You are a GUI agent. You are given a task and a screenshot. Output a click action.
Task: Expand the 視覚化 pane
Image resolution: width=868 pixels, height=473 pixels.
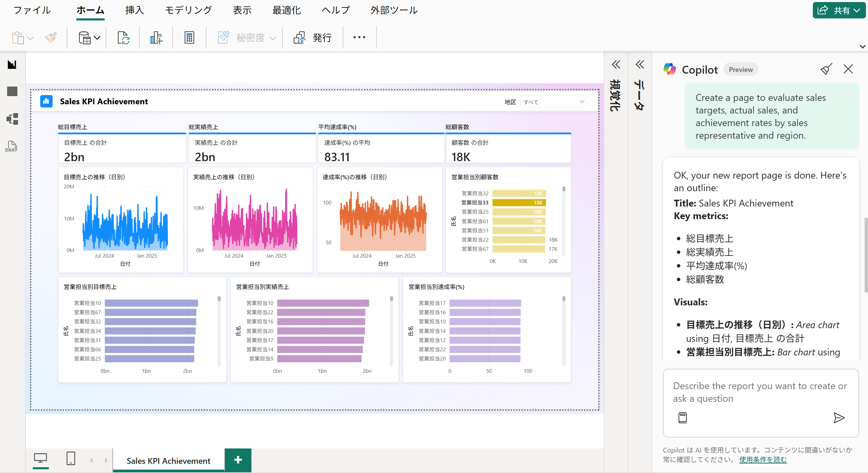tap(616, 64)
